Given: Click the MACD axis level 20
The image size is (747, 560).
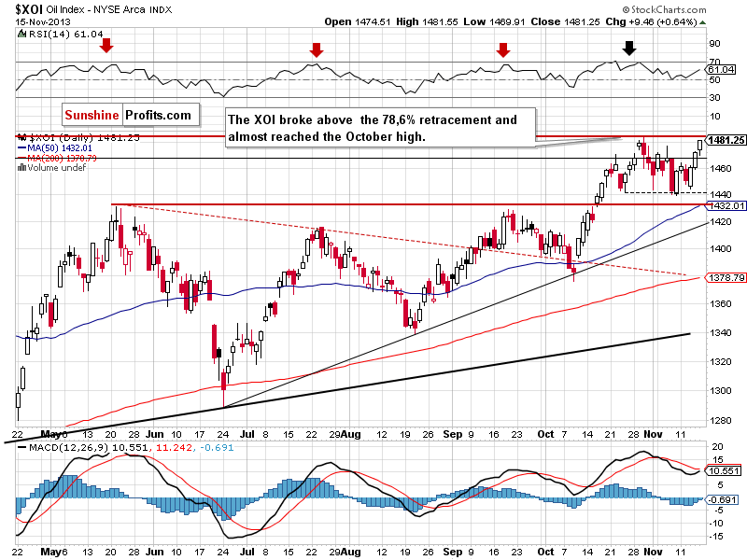Looking at the screenshot, I should [717, 447].
